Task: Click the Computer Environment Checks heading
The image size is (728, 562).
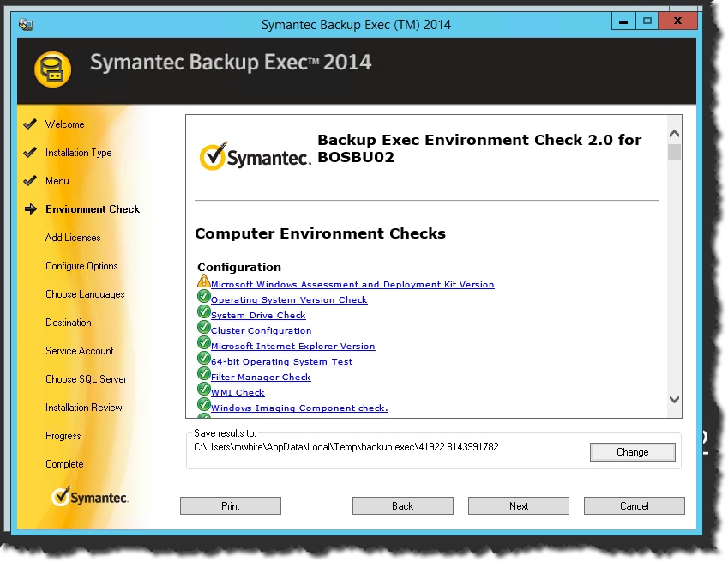Action: point(320,233)
